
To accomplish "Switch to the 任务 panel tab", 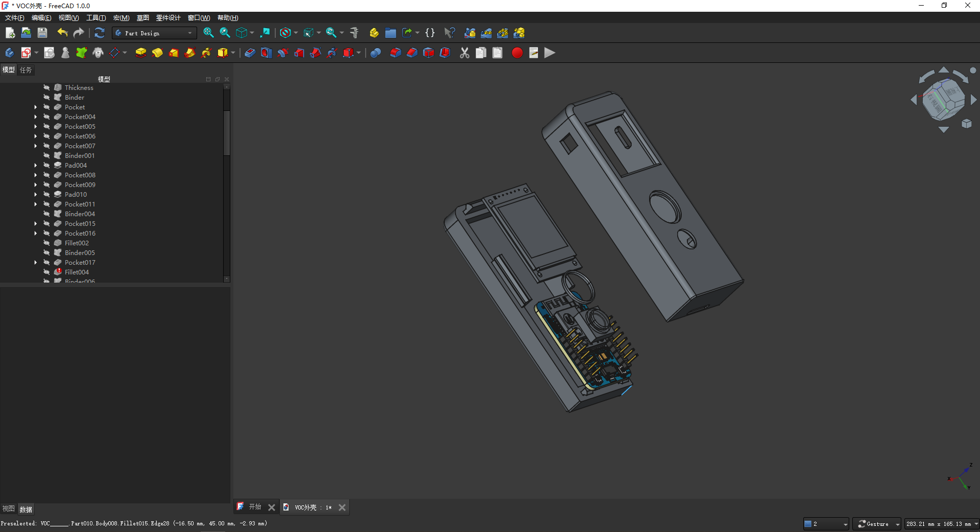I will pyautogui.click(x=26, y=70).
